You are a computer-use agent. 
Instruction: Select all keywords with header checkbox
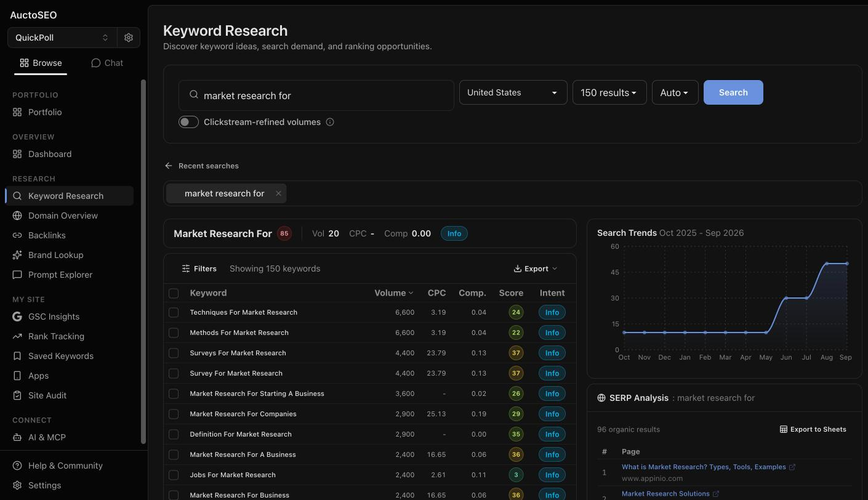(x=174, y=293)
